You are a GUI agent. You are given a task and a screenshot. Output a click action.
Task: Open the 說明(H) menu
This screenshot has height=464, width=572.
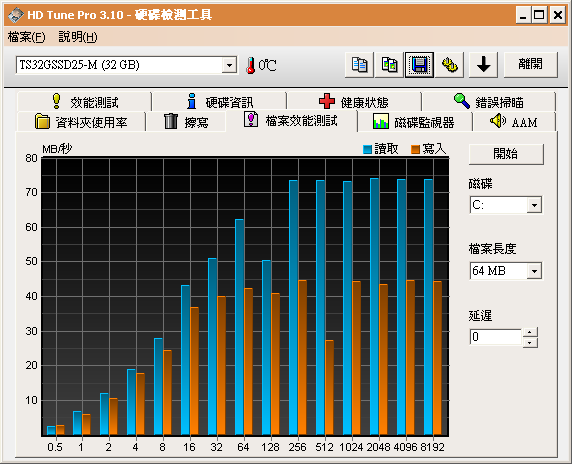[x=78, y=37]
